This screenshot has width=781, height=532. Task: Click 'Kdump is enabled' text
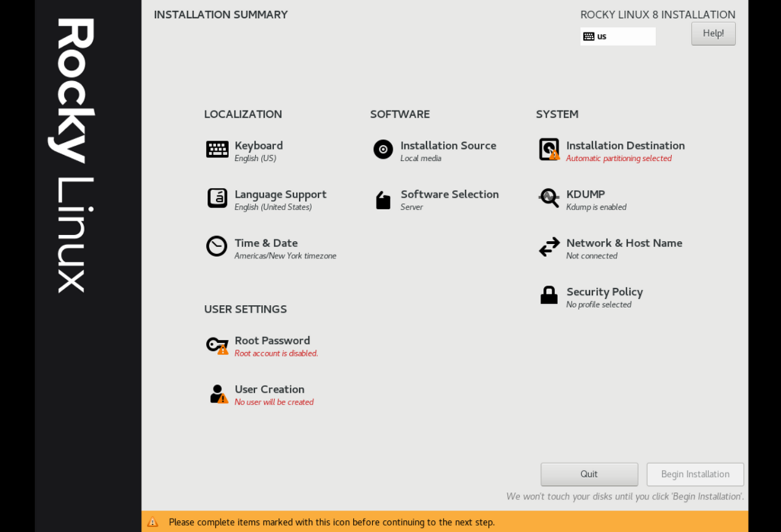596,207
